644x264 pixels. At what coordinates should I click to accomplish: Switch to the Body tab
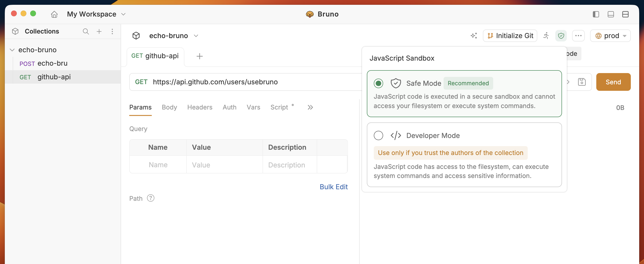point(169,107)
